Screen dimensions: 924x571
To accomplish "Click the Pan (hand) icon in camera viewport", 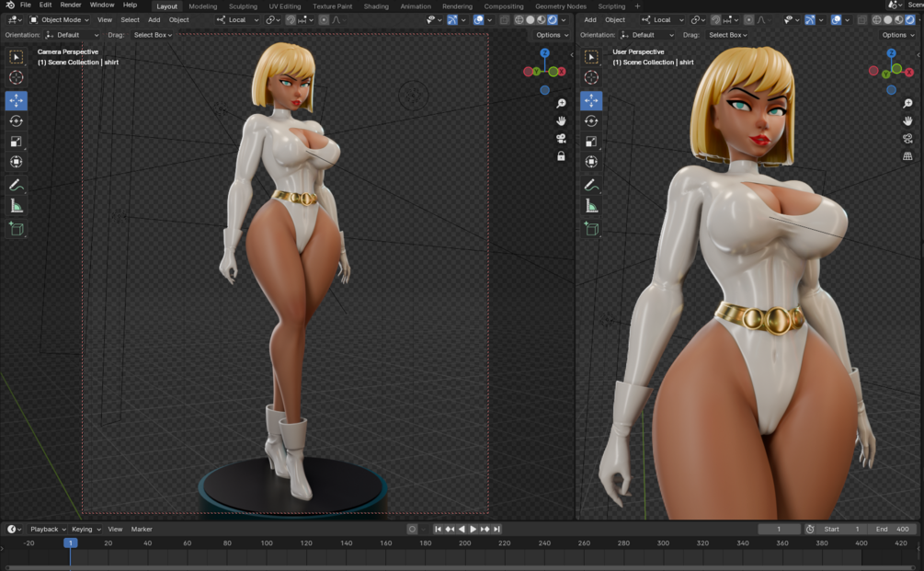I will (x=561, y=120).
